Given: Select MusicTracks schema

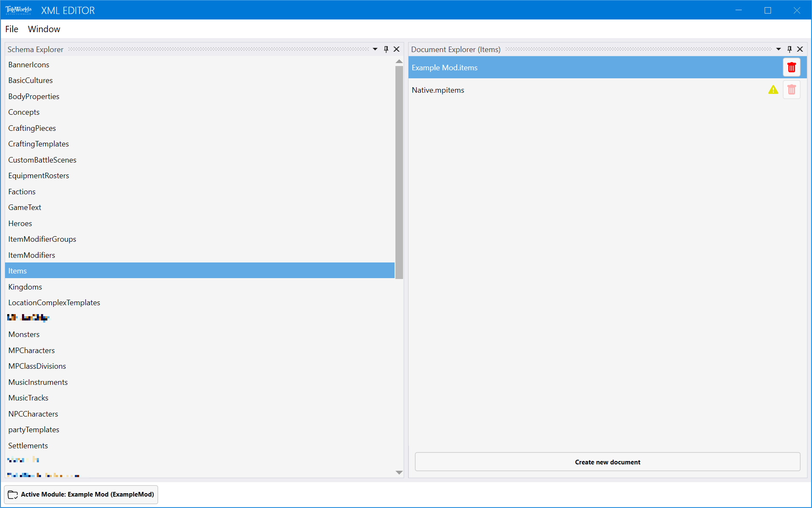Looking at the screenshot, I should [200, 398].
